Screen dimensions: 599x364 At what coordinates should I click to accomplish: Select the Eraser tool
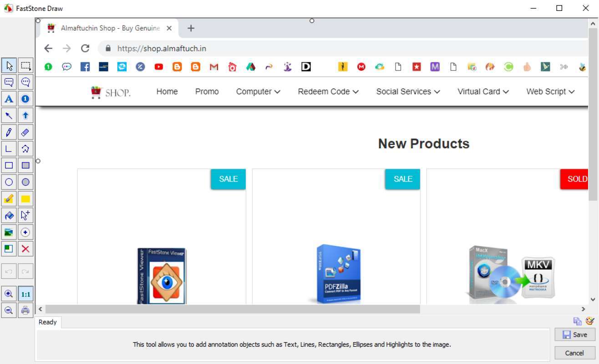point(25,132)
